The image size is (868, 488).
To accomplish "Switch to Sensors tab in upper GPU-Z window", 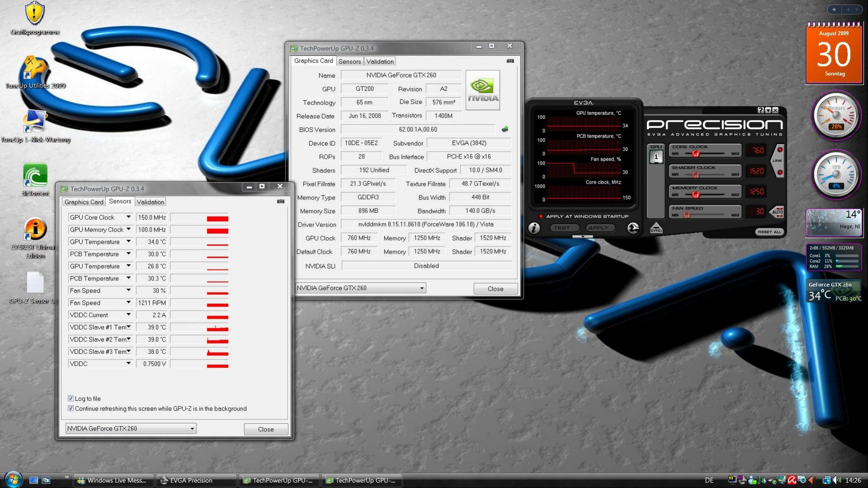I will 350,61.
